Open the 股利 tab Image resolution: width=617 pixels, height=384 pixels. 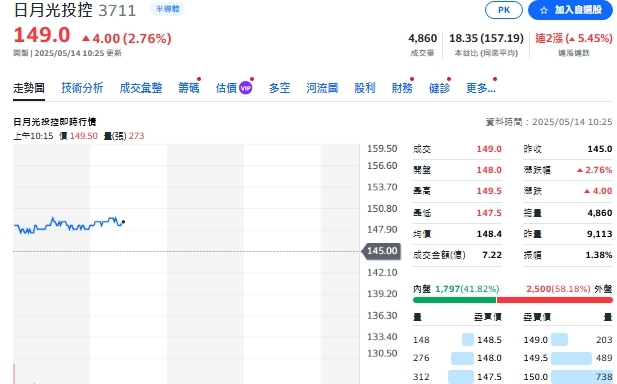point(365,88)
